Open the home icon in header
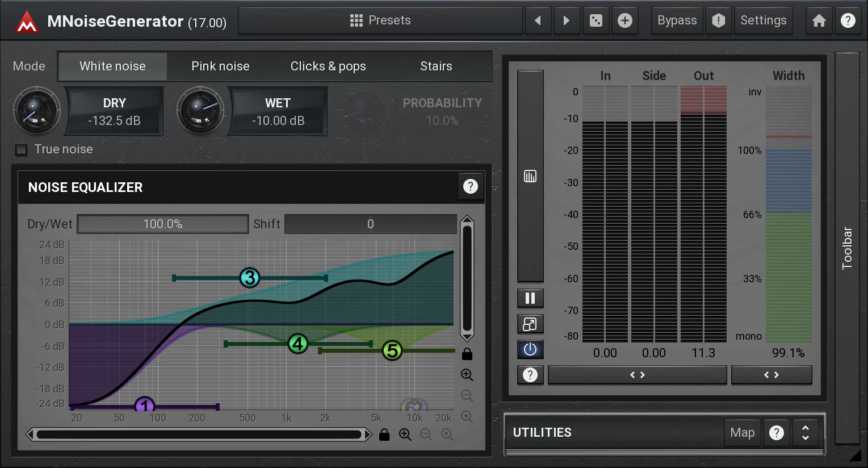 [x=819, y=21]
